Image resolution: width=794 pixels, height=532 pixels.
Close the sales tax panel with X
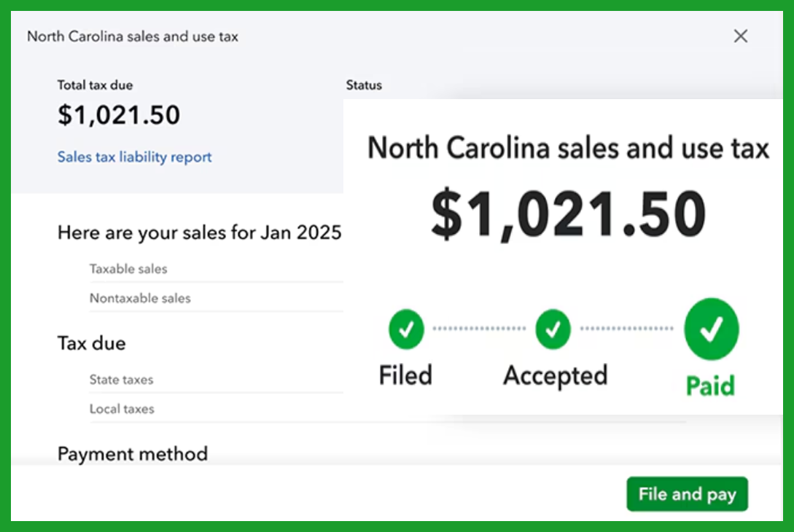pos(741,36)
